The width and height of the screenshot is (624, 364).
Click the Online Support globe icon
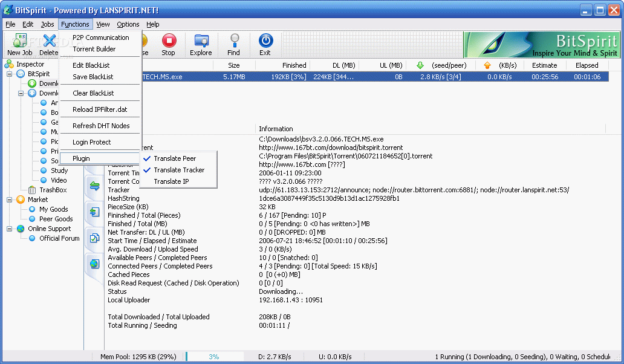tap(21, 229)
